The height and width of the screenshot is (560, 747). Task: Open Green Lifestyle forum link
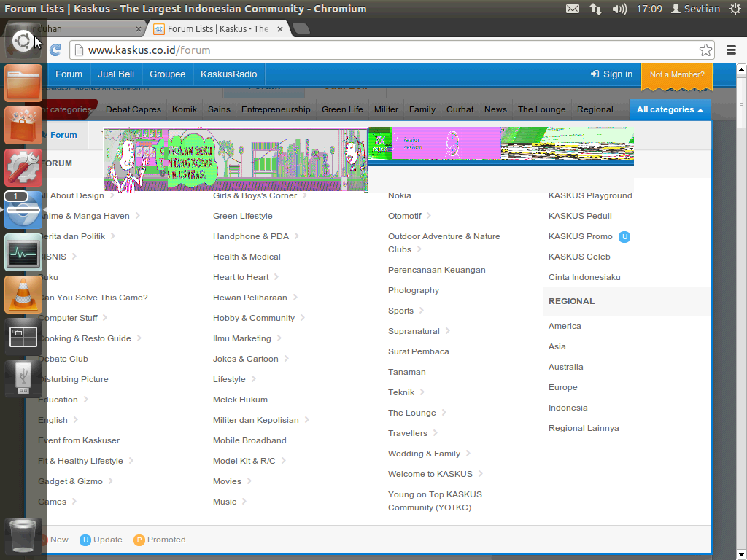242,216
